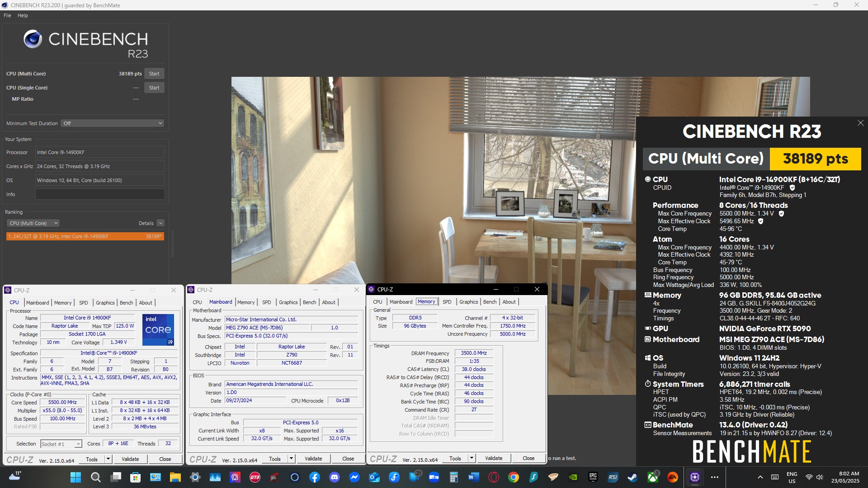Viewport: 868px width, 488px height.
Task: Open the Ranking CPU (Multi Core) dropdown
Action: tap(33, 223)
